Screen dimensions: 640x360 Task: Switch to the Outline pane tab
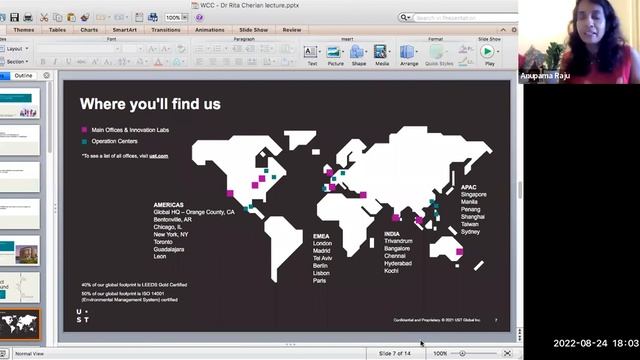(23, 76)
